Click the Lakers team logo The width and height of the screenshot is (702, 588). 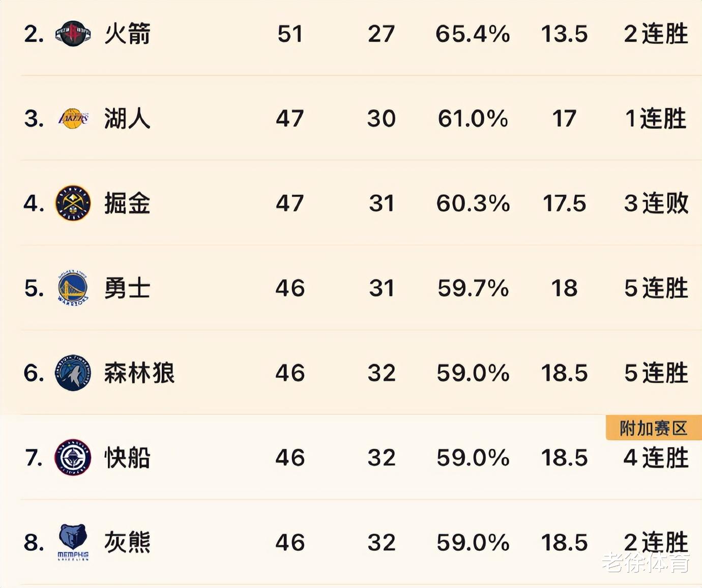[73, 119]
